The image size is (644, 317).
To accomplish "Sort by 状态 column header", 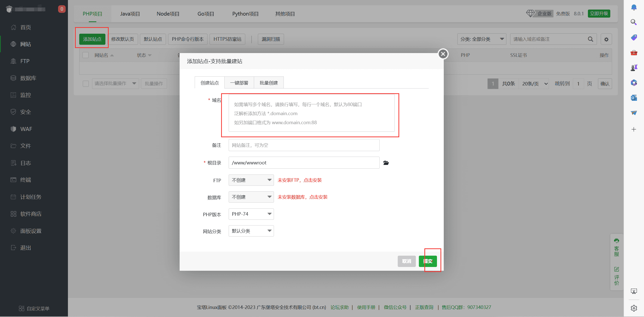I will (144, 55).
